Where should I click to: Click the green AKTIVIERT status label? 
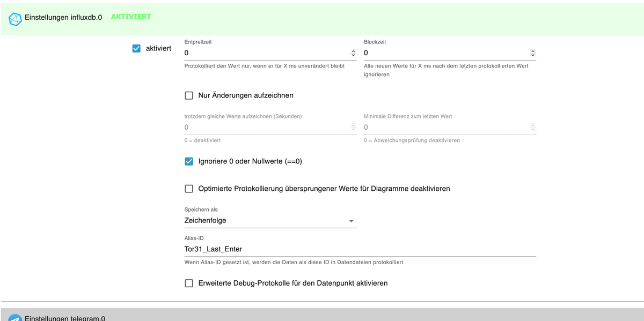(131, 17)
